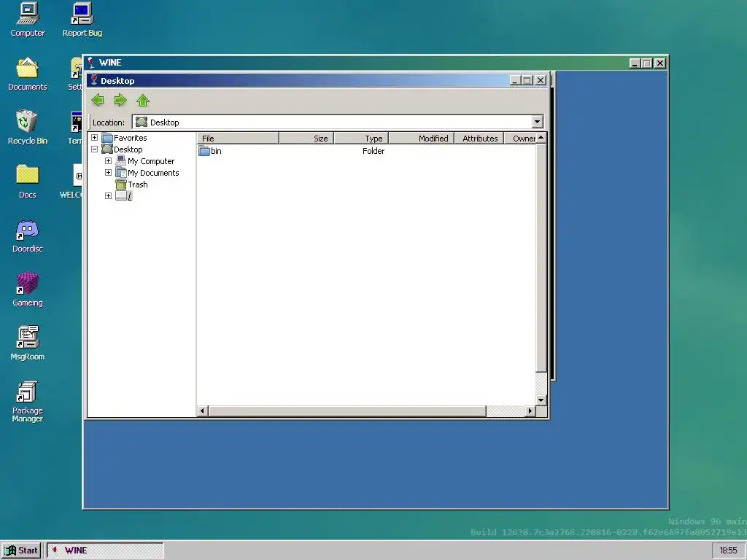This screenshot has height=560, width=747.
Task: Sort by Type column header
Action: pyautogui.click(x=361, y=138)
